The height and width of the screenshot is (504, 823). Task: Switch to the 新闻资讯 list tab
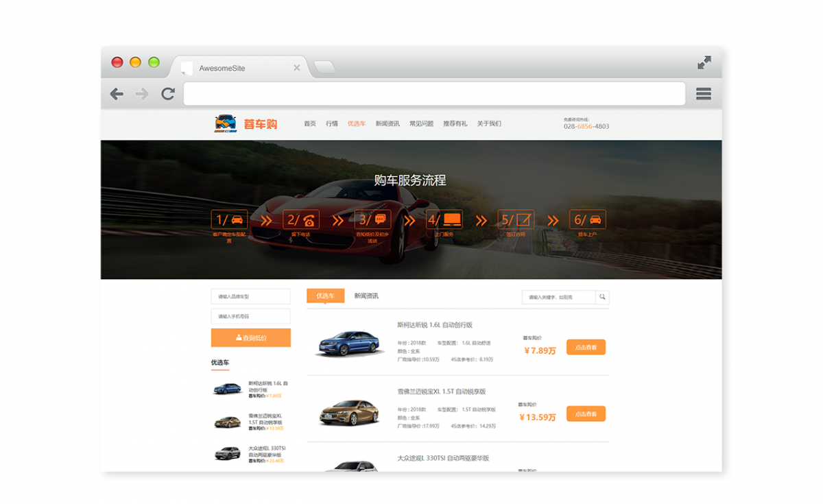pos(366,296)
